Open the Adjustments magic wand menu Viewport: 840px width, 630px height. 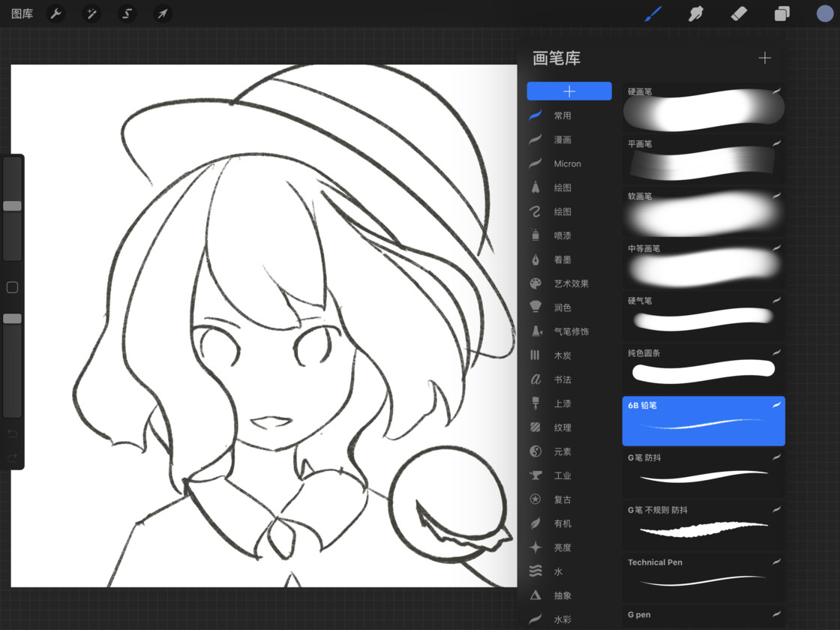(91, 13)
